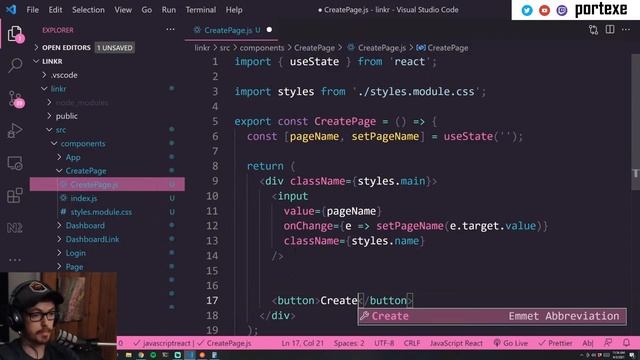Open the notifications bell in status bar
Viewport: 640px width, 360px height.
coord(626,343)
